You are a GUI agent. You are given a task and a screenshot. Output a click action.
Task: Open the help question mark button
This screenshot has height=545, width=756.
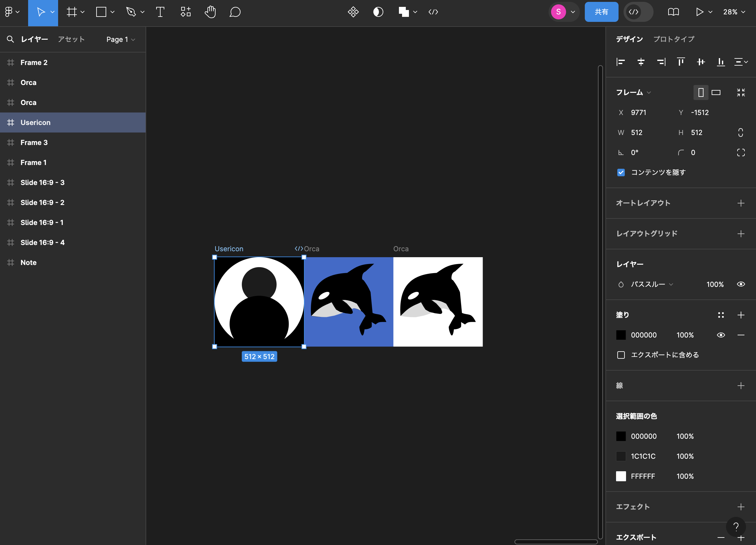pyautogui.click(x=736, y=527)
